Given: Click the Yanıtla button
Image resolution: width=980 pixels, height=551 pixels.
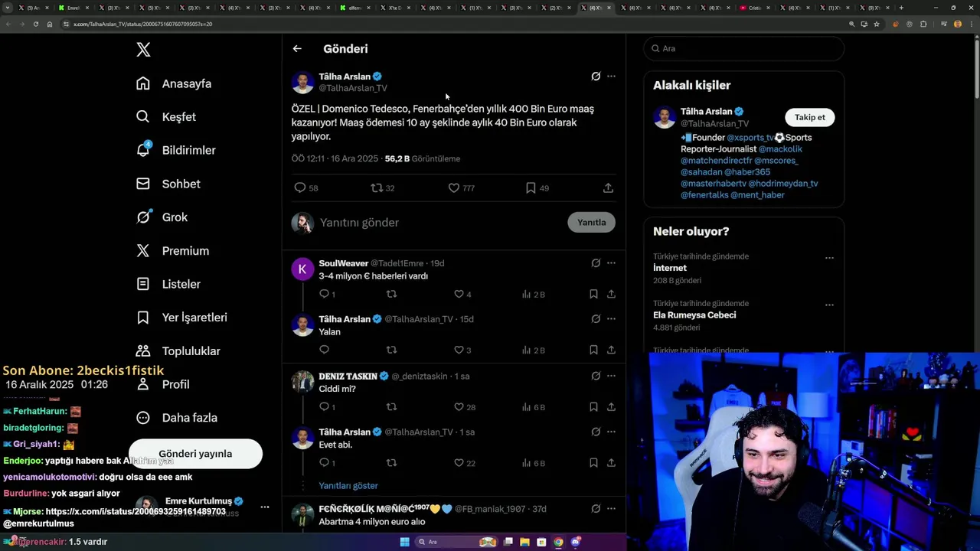Looking at the screenshot, I should (x=591, y=223).
